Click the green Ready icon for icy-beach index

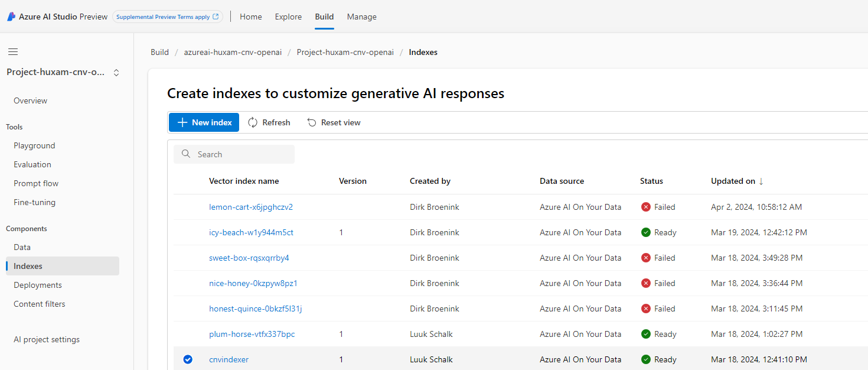(646, 232)
